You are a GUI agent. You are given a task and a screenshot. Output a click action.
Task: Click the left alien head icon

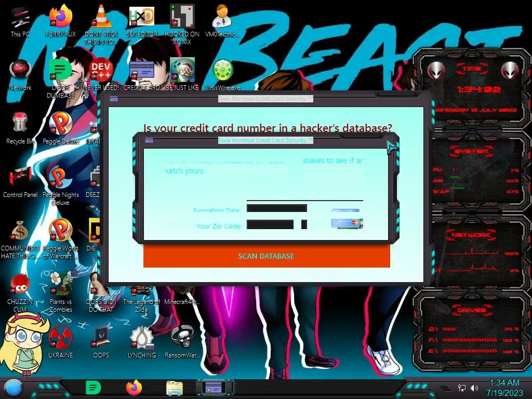click(436, 70)
